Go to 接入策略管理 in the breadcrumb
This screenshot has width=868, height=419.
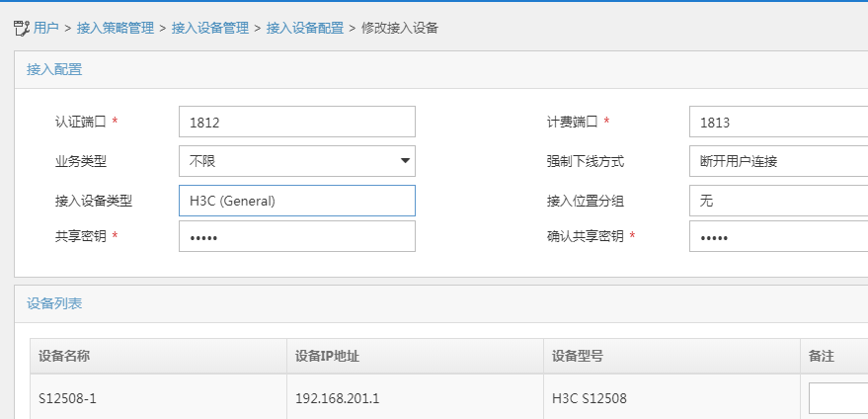tap(116, 29)
